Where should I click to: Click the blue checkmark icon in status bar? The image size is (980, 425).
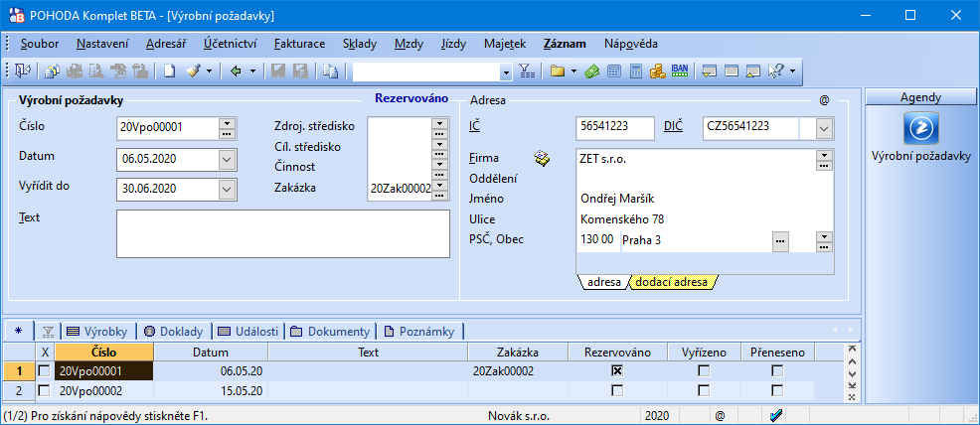pyautogui.click(x=777, y=416)
